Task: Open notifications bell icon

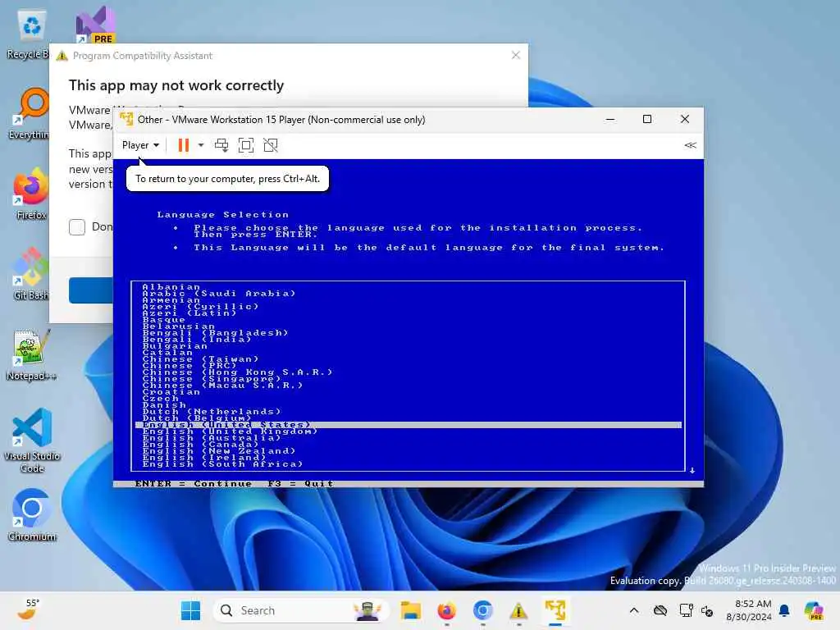Action: (784, 610)
